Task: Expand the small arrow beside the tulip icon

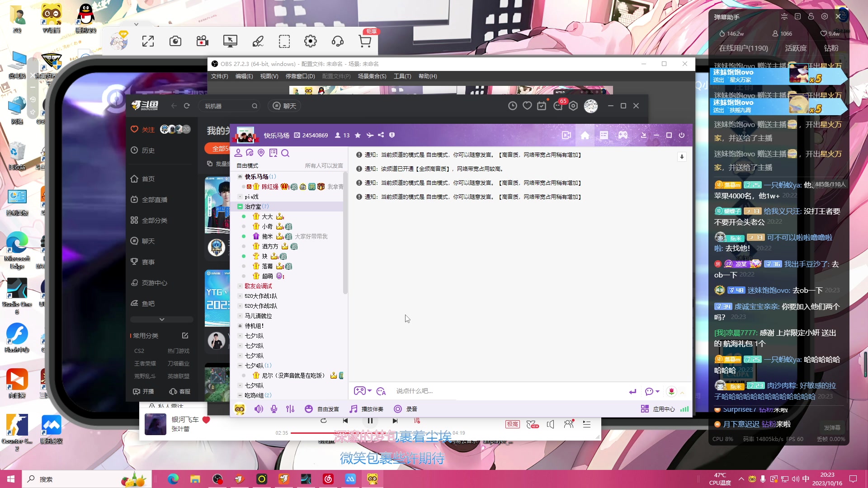Action: tap(682, 392)
